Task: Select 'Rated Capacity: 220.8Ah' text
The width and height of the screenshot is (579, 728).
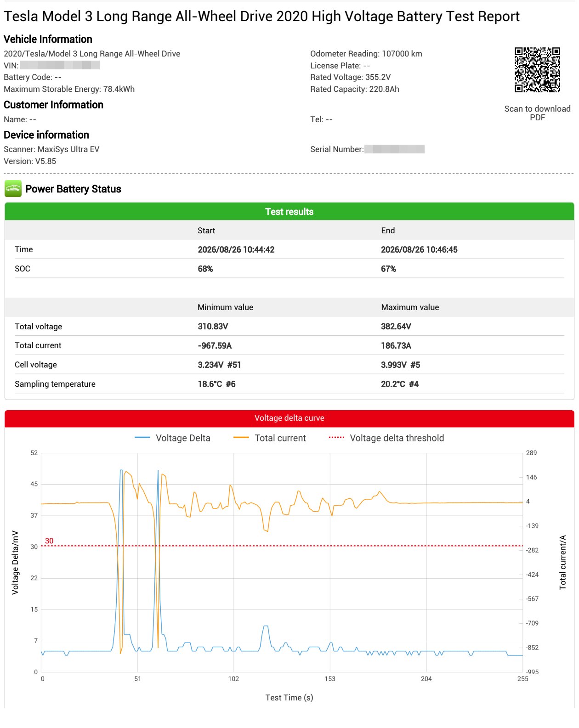Action: coord(355,89)
